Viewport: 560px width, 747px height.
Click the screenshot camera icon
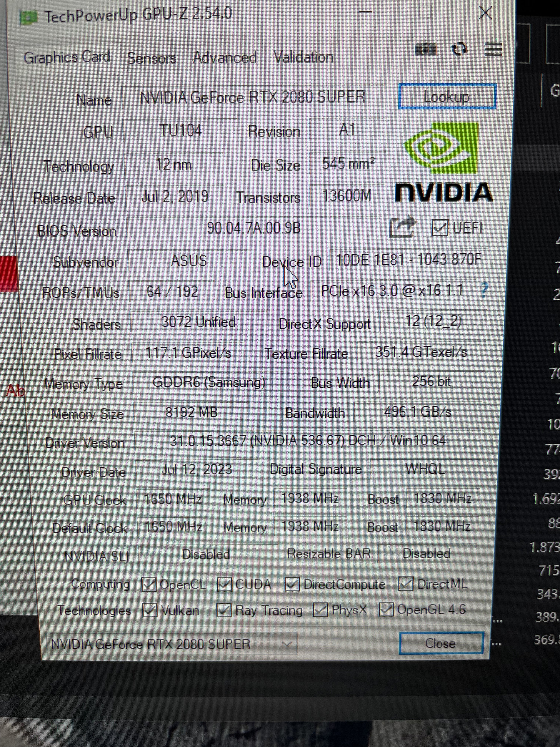coord(426,50)
